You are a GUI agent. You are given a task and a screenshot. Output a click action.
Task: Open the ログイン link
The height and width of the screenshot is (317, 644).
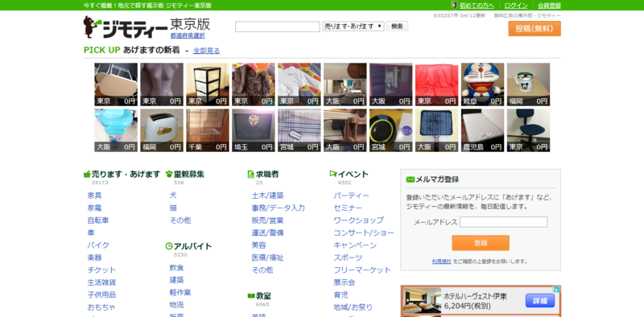tap(516, 6)
